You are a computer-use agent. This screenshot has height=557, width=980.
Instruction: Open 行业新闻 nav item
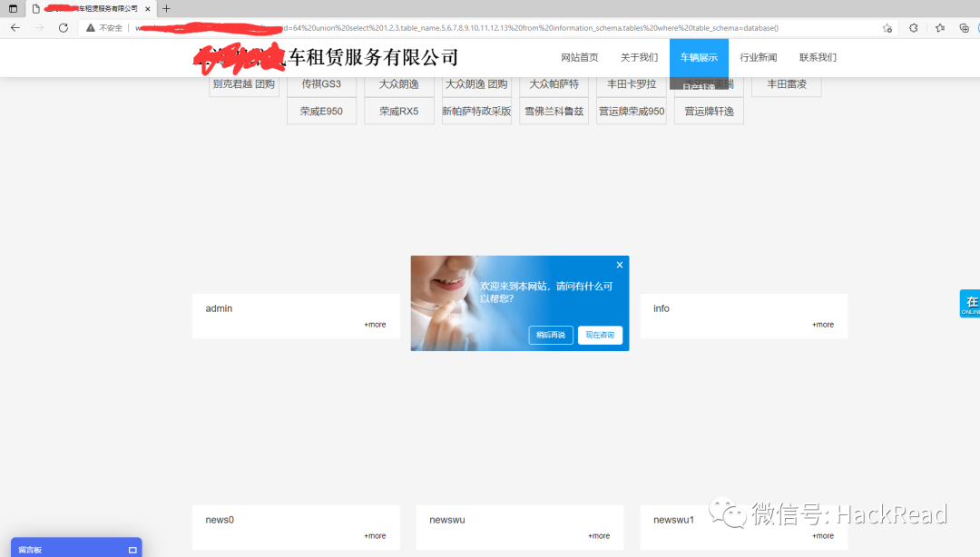[758, 57]
